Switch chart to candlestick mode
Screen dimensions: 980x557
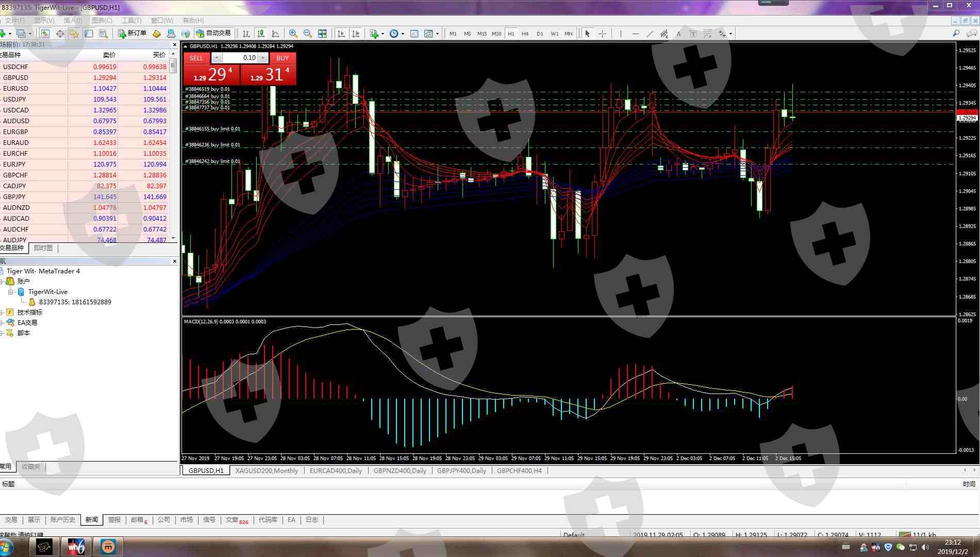pyautogui.click(x=261, y=34)
